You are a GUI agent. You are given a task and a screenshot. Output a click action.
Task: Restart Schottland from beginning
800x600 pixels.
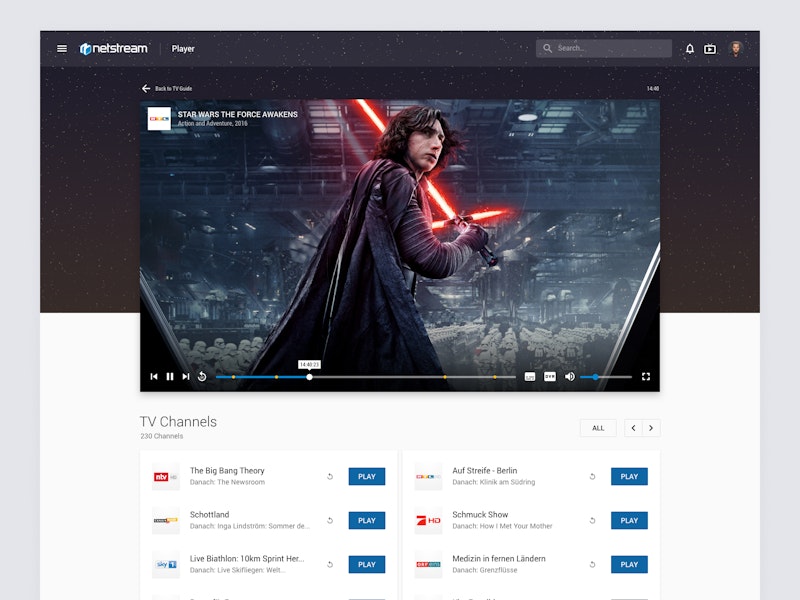[x=330, y=520]
